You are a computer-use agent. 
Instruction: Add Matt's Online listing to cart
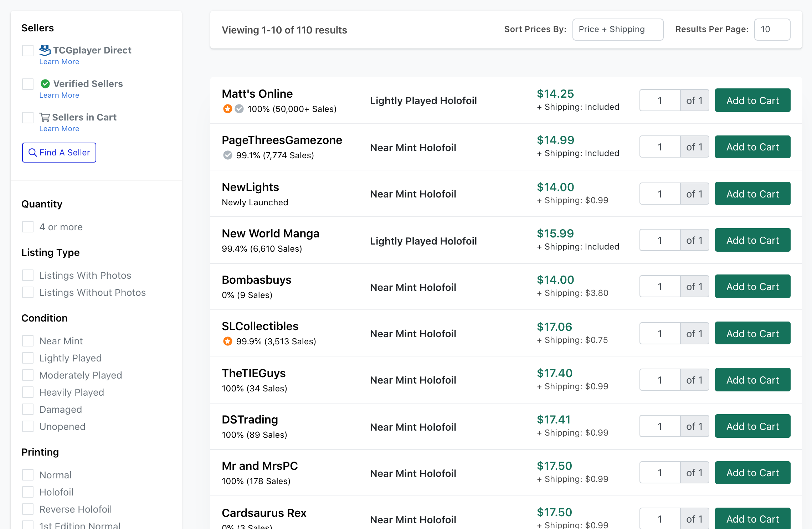(x=752, y=101)
